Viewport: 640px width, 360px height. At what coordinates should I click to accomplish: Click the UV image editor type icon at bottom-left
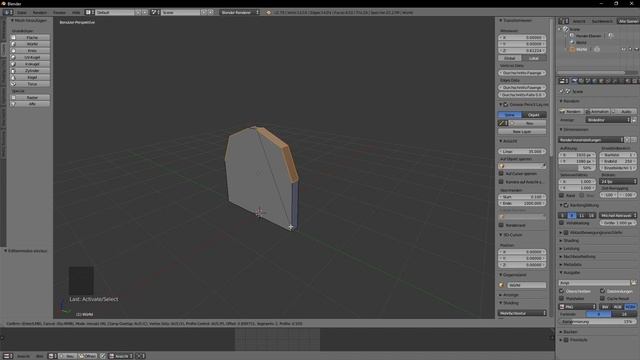(8, 356)
